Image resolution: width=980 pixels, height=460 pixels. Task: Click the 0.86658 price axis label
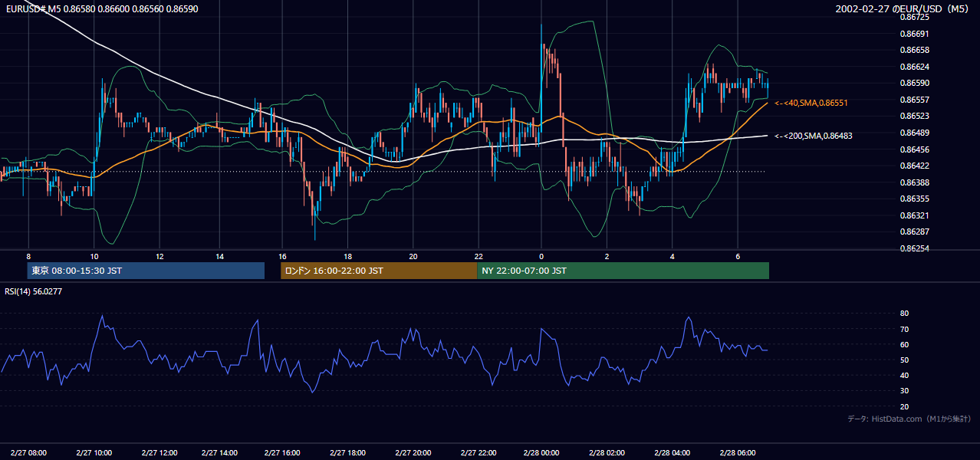click(x=916, y=50)
